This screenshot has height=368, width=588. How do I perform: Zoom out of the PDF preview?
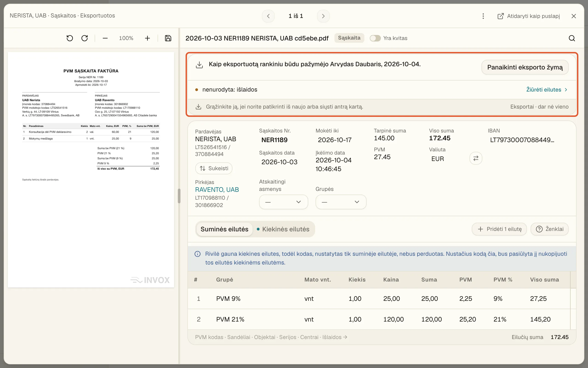click(105, 38)
